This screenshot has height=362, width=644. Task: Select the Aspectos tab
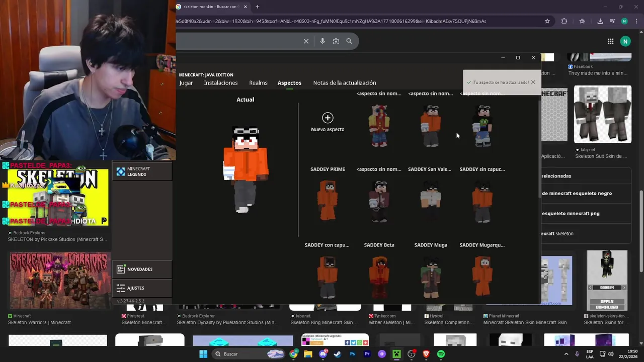(289, 83)
